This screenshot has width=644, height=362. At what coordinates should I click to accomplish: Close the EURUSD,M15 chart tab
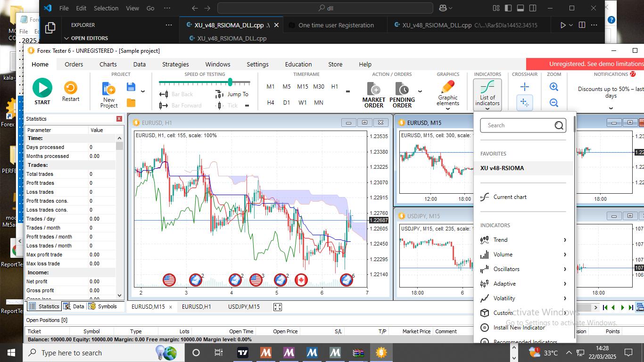coord(171,307)
